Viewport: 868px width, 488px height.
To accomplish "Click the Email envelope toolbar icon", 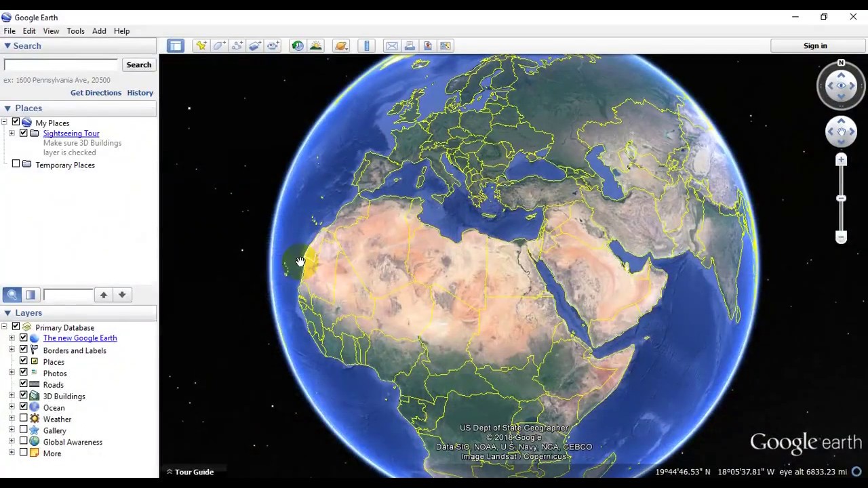I will [392, 46].
